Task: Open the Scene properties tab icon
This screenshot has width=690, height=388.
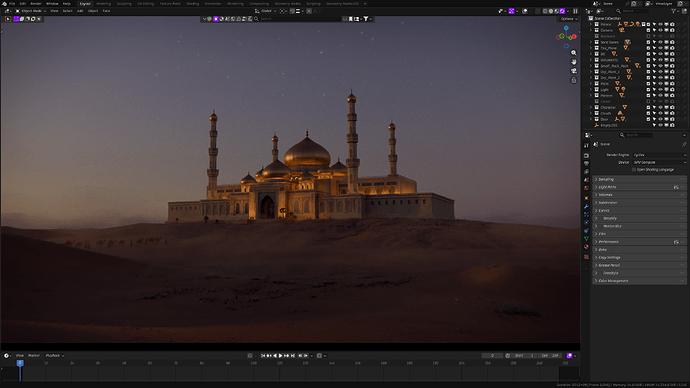Action: click(x=586, y=180)
